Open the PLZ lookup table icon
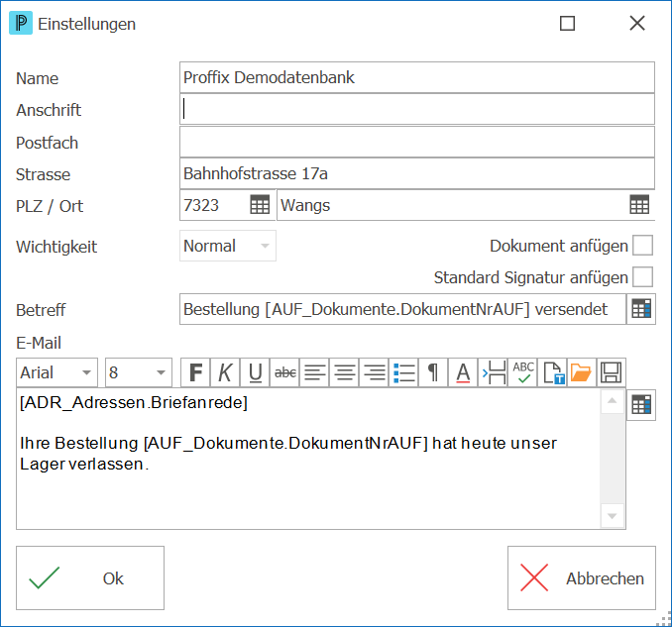The height and width of the screenshot is (627, 672). point(260,205)
